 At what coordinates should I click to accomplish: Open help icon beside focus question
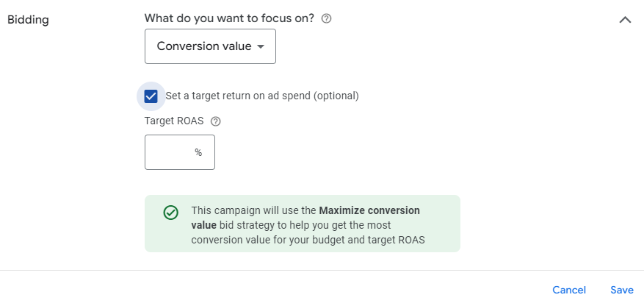(327, 19)
